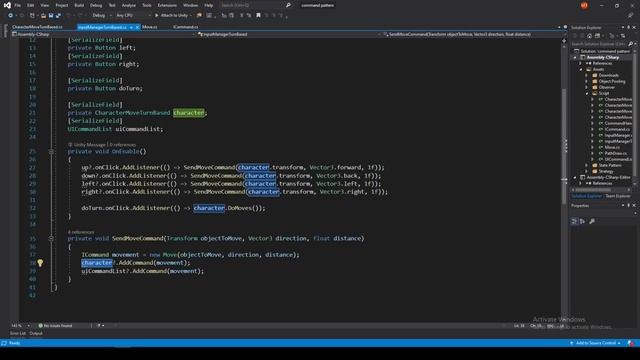Collapse the Assets folder in Solution Explorer
The height and width of the screenshot is (360, 640).
581,69
